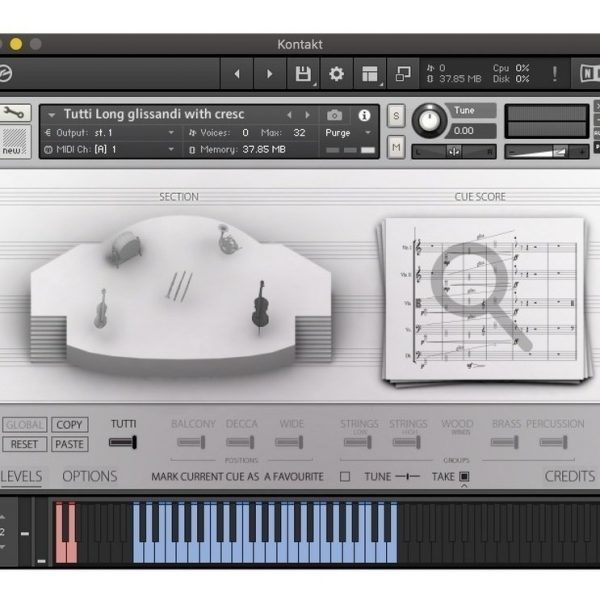Click the WIDE mic slider
Image resolution: width=600 pixels, height=600 pixels.
pyautogui.click(x=289, y=442)
